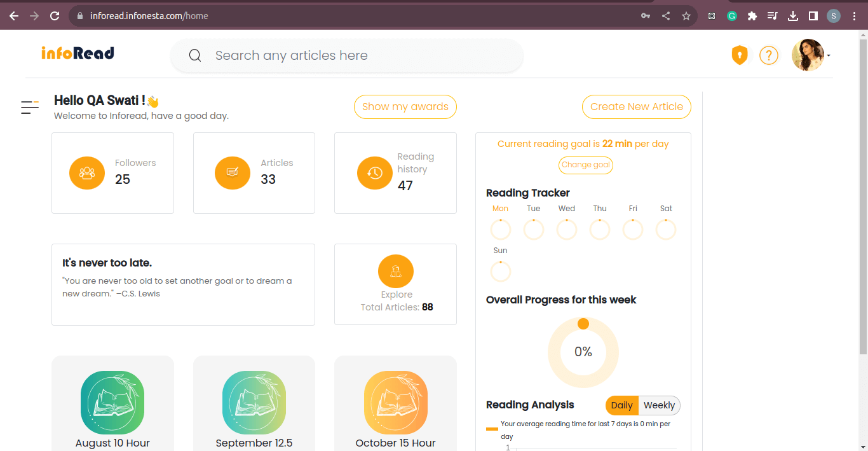Image resolution: width=868 pixels, height=451 pixels.
Task: Open the Chrome extensions puzzle menu
Action: (x=752, y=16)
